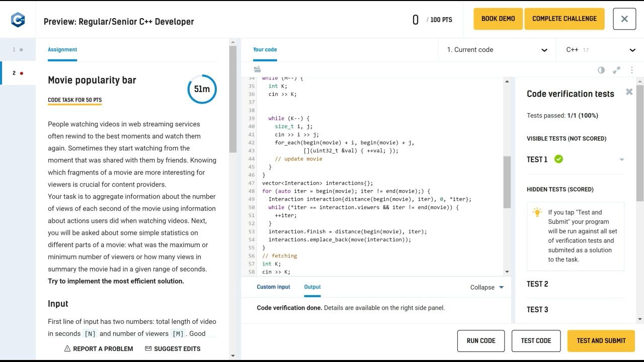Open the three-dot editor options menu

coord(632,70)
